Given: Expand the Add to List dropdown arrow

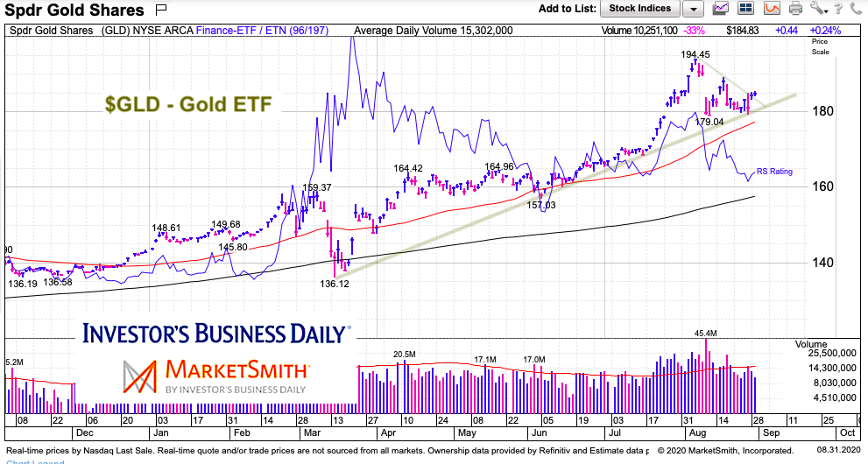Looking at the screenshot, I should click(x=693, y=9).
